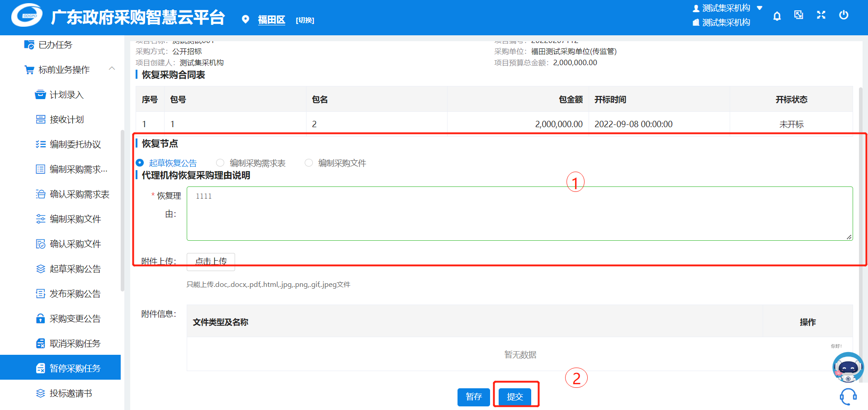Click the headset customer service icon
This screenshot has width=868, height=410.
(x=848, y=396)
